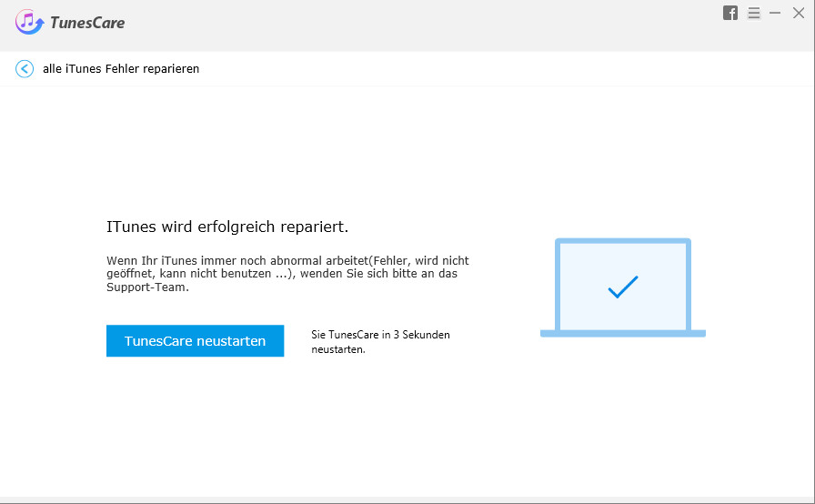The width and height of the screenshot is (815, 504).
Task: Click the Support-Team paragraph text
Action: click(287, 274)
